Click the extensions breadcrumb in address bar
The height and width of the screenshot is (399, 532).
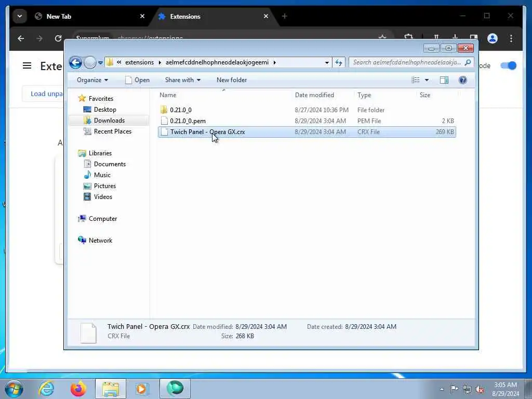pos(139,62)
